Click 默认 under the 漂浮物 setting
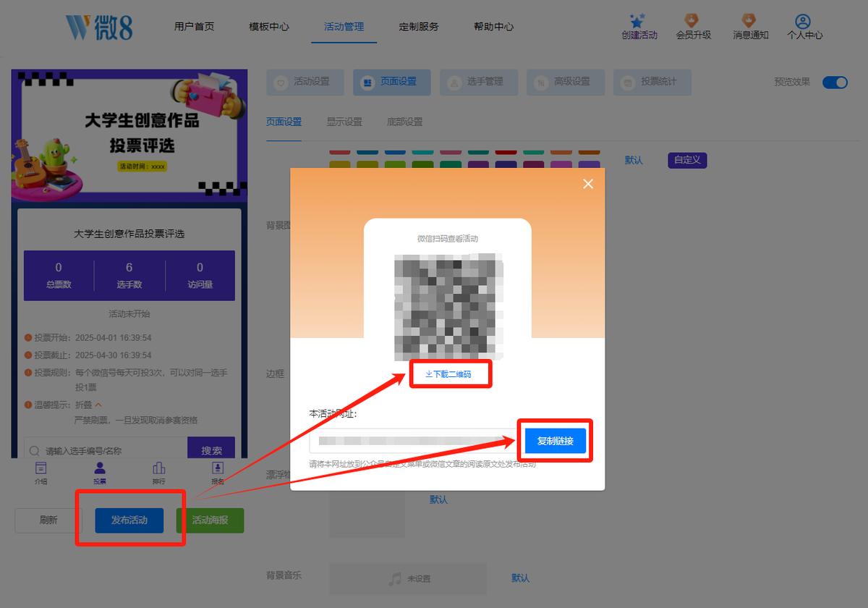868x608 pixels. pos(439,499)
